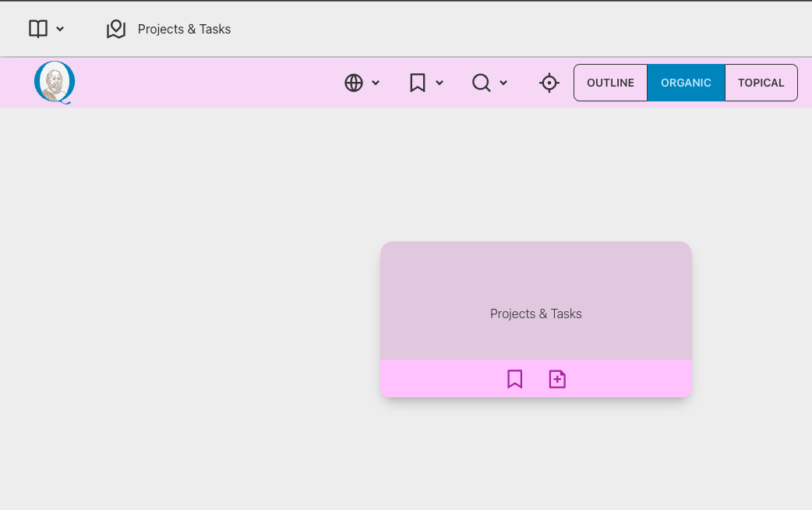Viewport: 812px width, 510px height.
Task: Select the Organic view mode
Action: [x=686, y=83]
